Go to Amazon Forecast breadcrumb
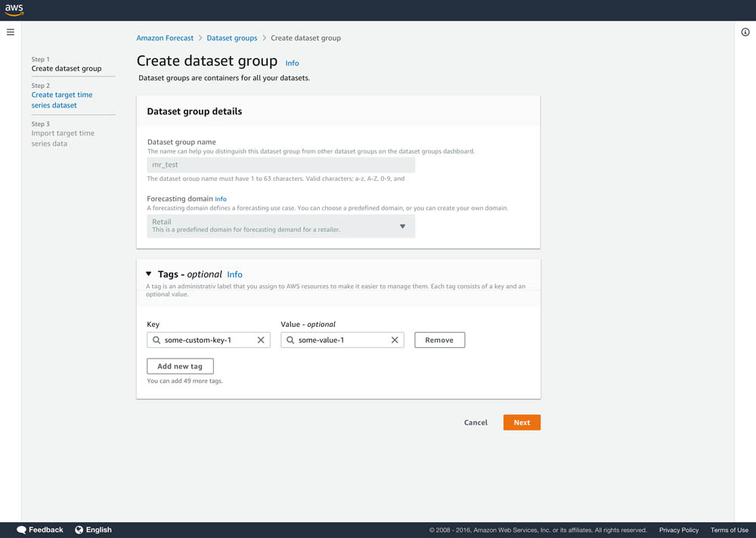 click(x=165, y=38)
